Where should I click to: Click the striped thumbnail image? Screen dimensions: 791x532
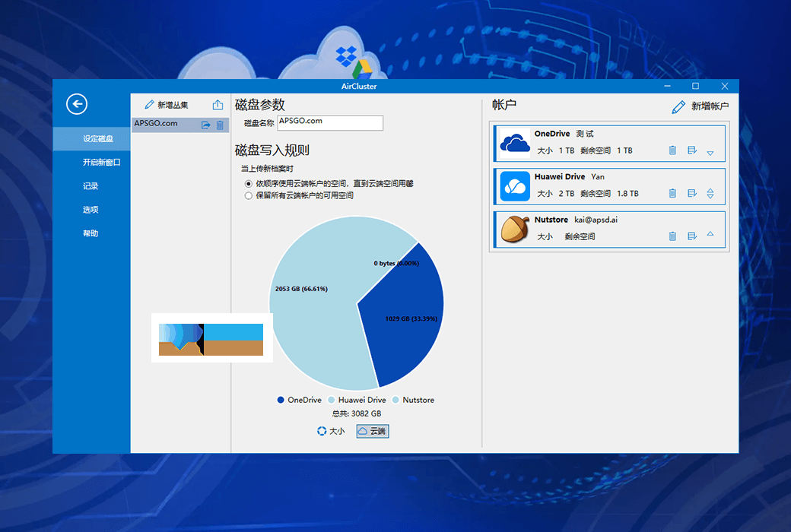211,340
